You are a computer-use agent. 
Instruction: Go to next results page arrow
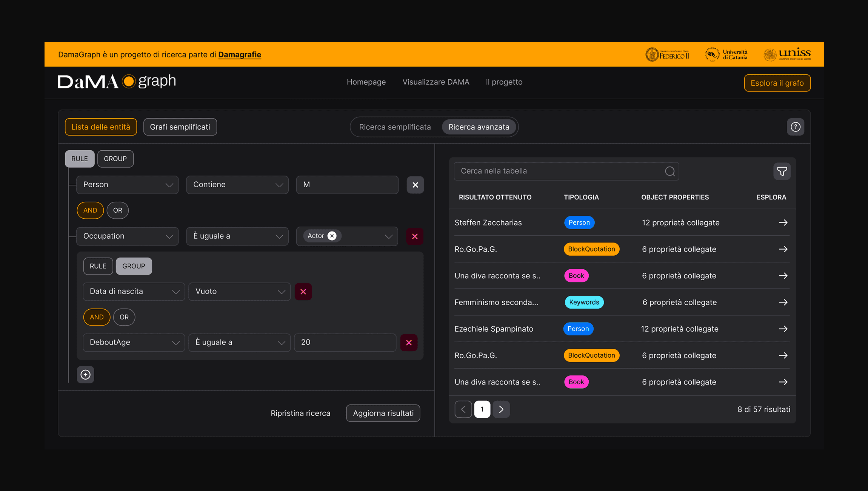501,409
